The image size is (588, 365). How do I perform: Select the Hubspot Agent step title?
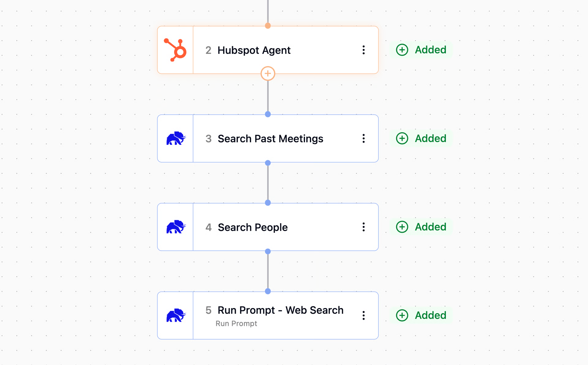pos(254,50)
